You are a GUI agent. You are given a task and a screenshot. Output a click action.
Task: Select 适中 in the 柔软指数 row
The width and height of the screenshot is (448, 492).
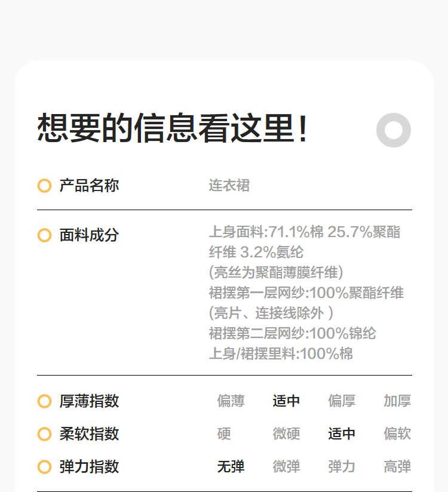pos(342,434)
